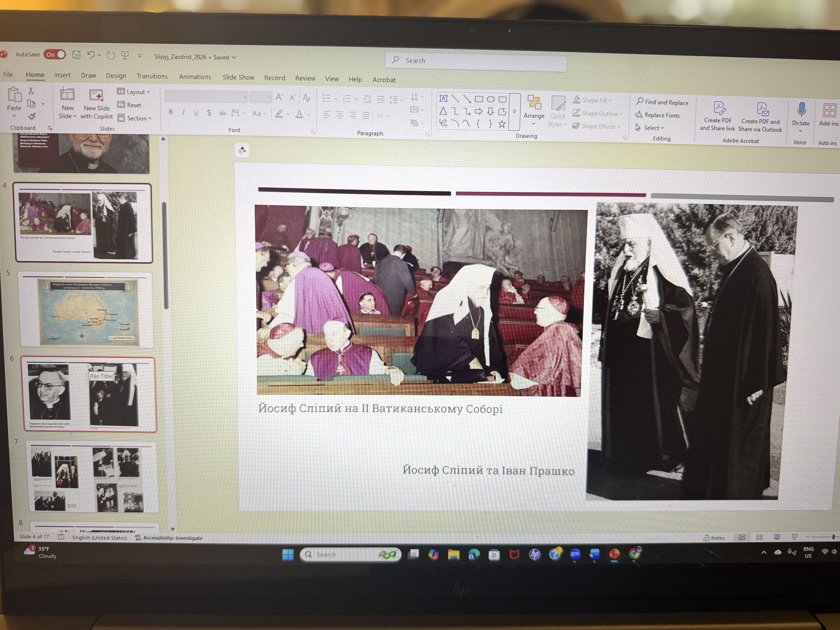
Task: Click New Slide with Copilot icon
Action: point(96,96)
